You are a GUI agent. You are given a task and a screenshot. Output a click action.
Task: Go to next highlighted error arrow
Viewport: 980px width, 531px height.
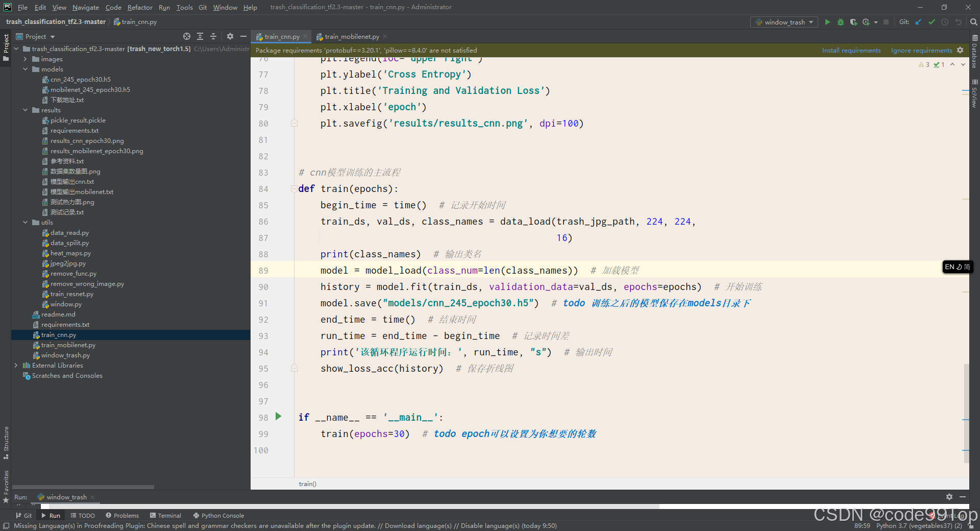point(963,64)
